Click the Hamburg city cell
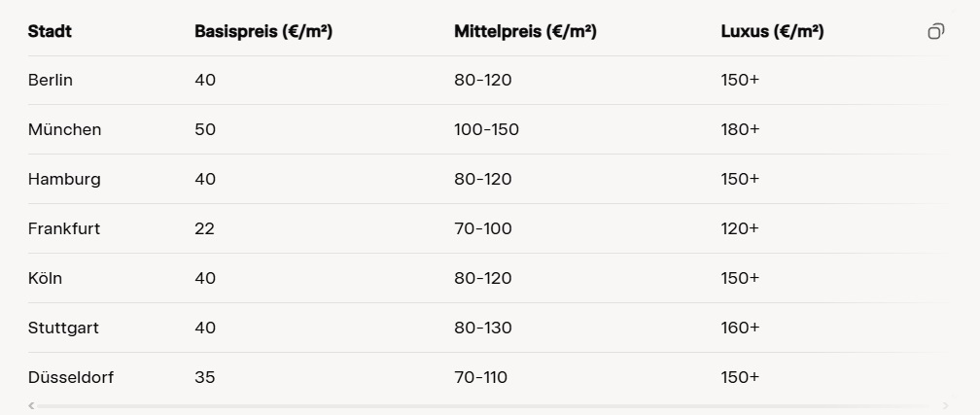Viewport: 980px width, 415px height. tap(64, 179)
